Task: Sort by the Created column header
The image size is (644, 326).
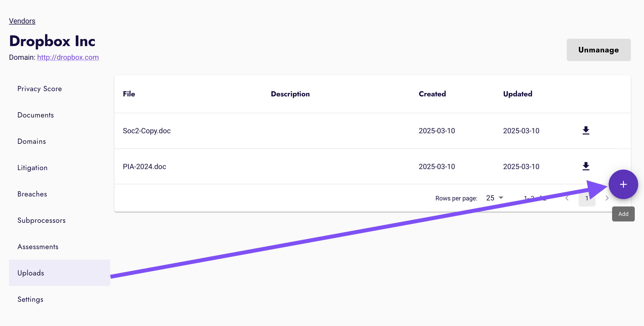Action: click(432, 94)
